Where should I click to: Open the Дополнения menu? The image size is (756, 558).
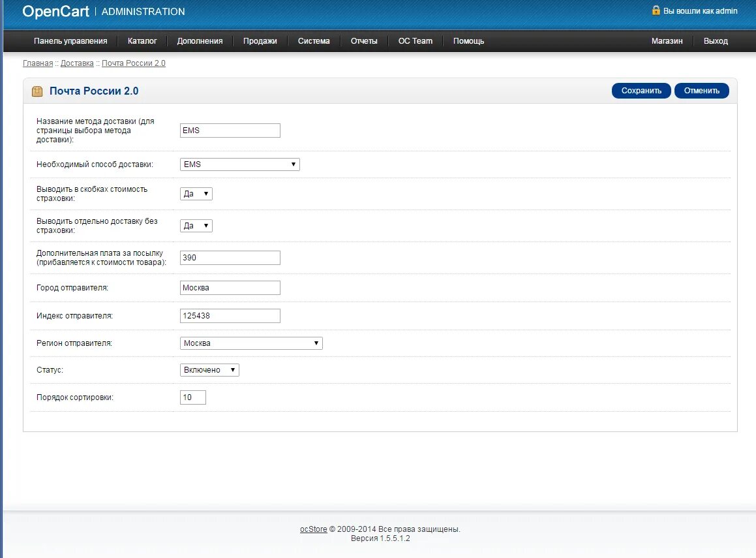point(200,41)
